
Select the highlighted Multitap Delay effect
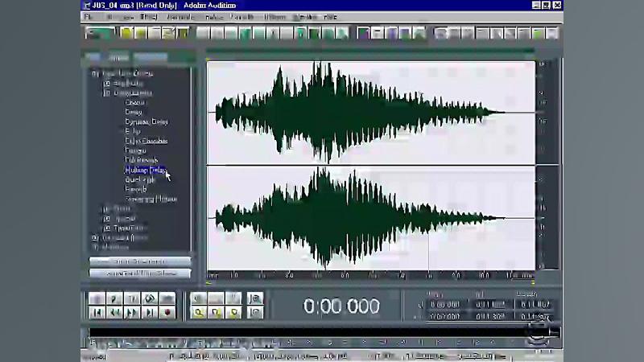point(146,170)
